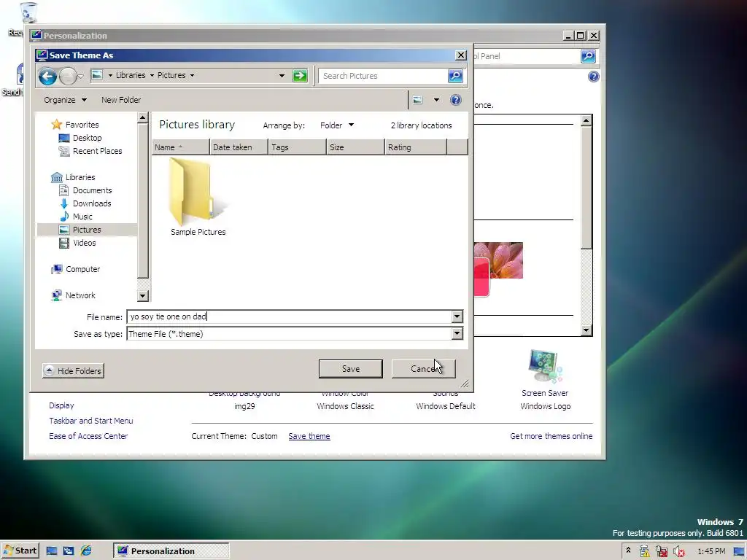Select Pictures library in navigation pane
This screenshot has height=560, width=747.
pos(87,230)
